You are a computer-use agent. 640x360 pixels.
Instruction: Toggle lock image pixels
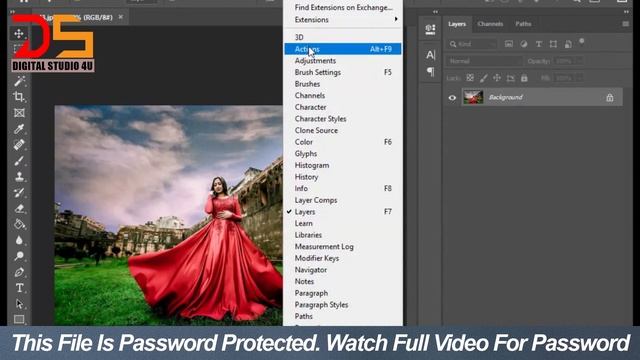[x=484, y=78]
